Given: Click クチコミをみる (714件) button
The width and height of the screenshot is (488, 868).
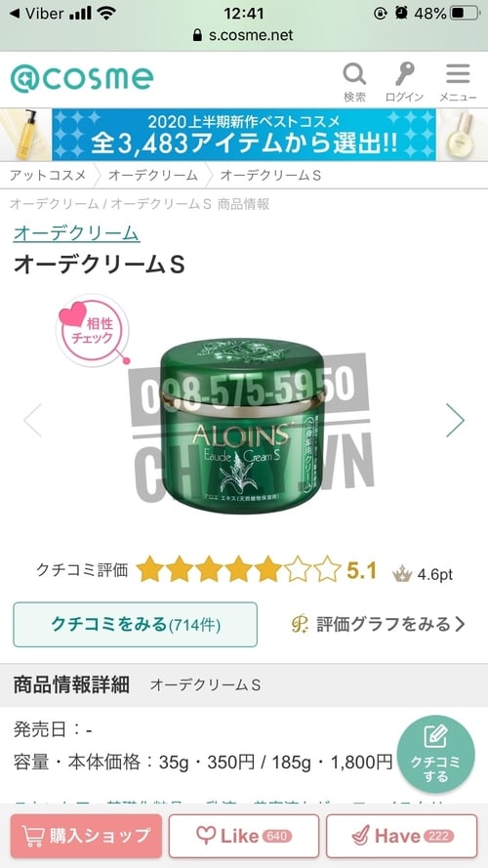Looking at the screenshot, I should pyautogui.click(x=135, y=625).
